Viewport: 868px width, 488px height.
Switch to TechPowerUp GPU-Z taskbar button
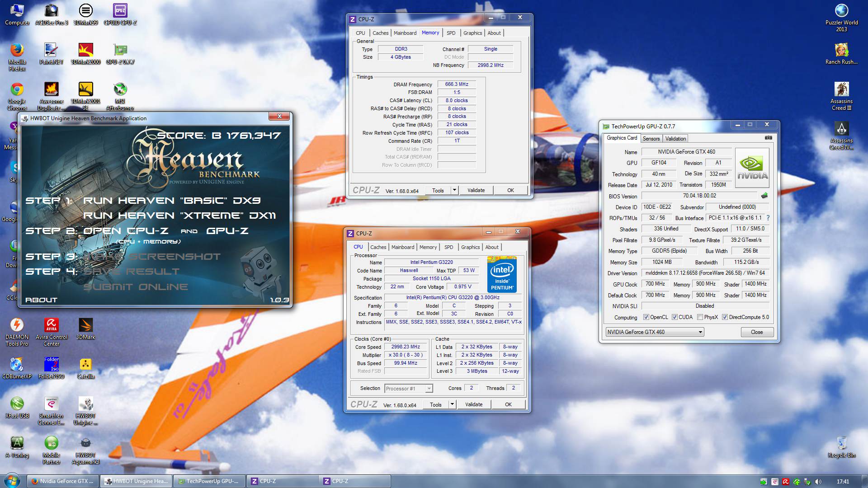pos(209,481)
